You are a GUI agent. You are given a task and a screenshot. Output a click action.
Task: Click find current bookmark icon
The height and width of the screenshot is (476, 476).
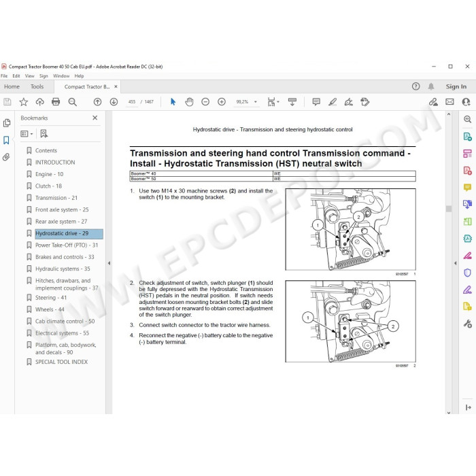44,134
